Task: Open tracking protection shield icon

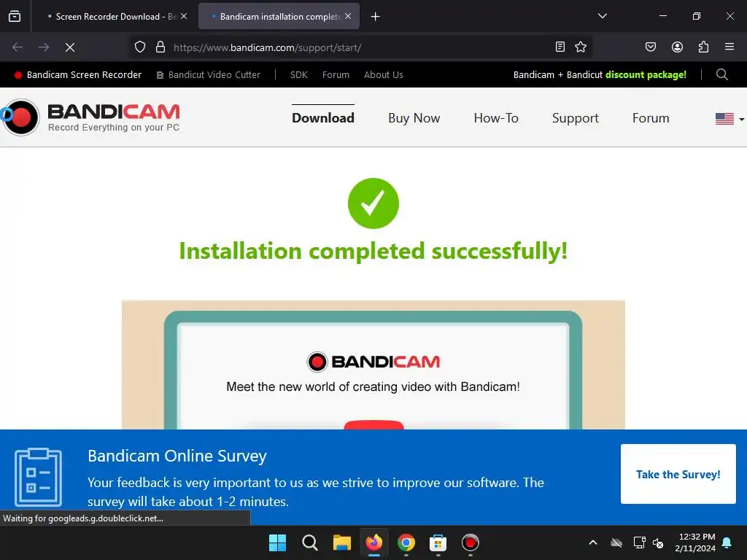Action: (139, 47)
